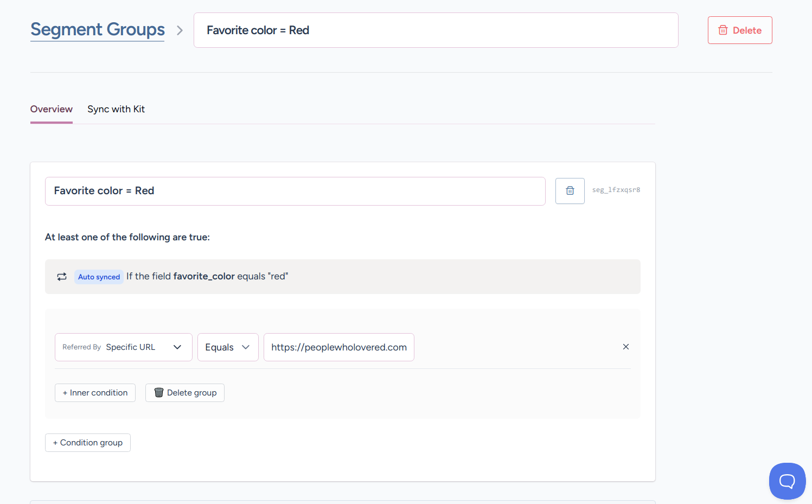Open the Sync with Kit tab
Screen dimensions: 812x504
click(116, 109)
